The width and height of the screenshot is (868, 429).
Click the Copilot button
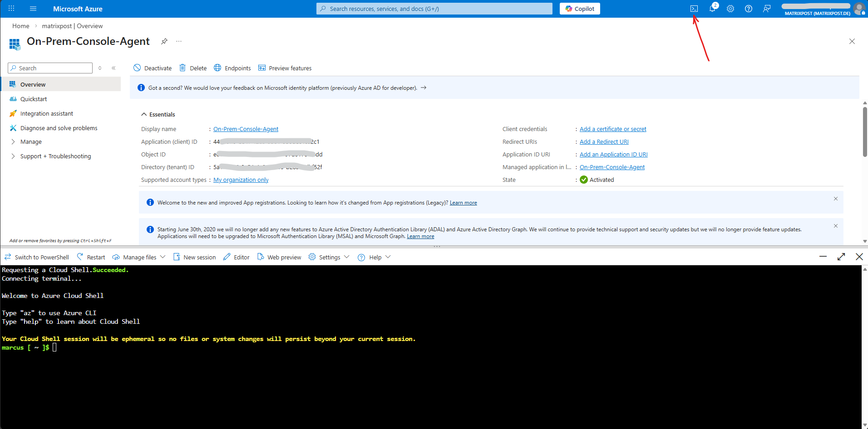[x=580, y=9]
